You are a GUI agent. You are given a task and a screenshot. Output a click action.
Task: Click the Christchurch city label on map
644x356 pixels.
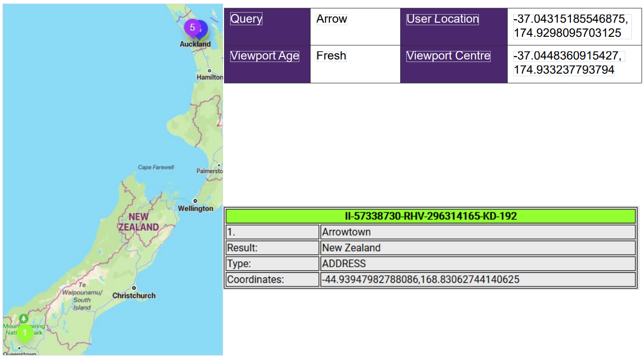point(134,295)
